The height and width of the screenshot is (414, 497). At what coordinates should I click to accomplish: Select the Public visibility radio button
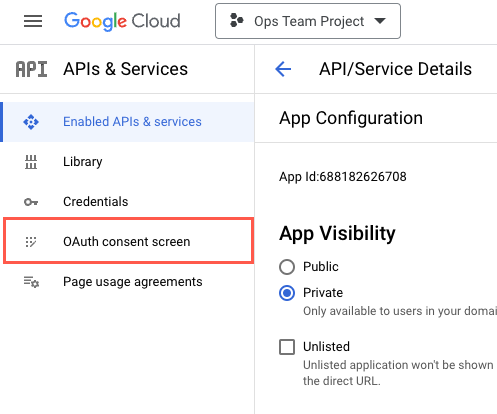287,267
